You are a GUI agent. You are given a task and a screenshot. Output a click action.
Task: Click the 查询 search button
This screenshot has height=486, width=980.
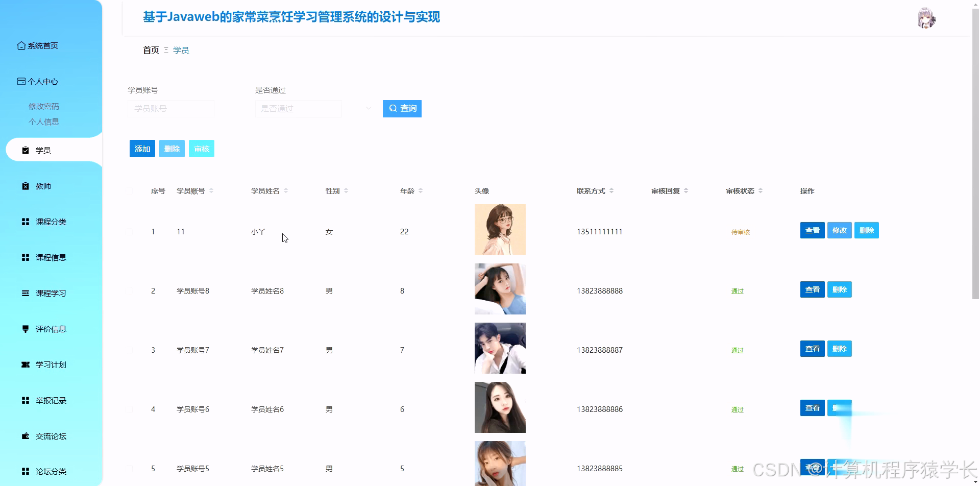402,108
